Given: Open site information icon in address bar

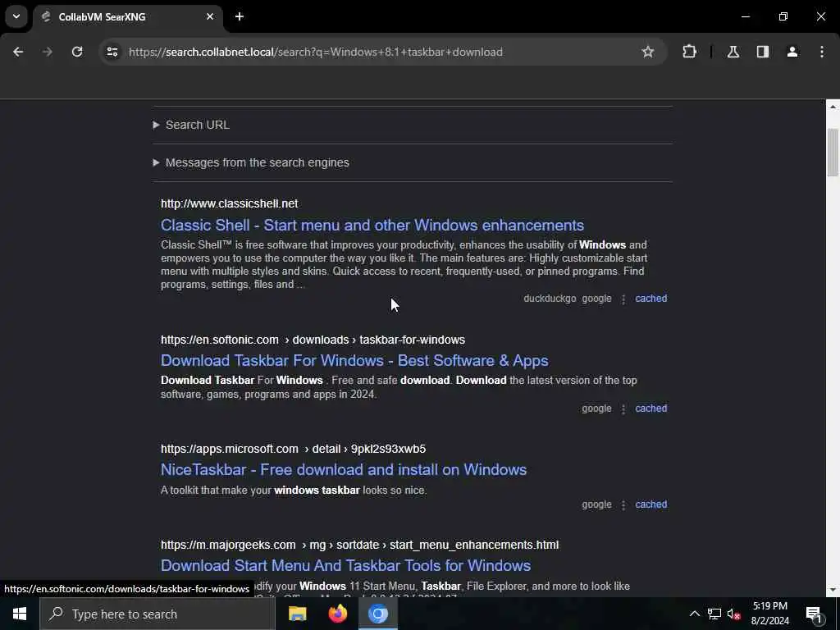Looking at the screenshot, I should click(112, 52).
